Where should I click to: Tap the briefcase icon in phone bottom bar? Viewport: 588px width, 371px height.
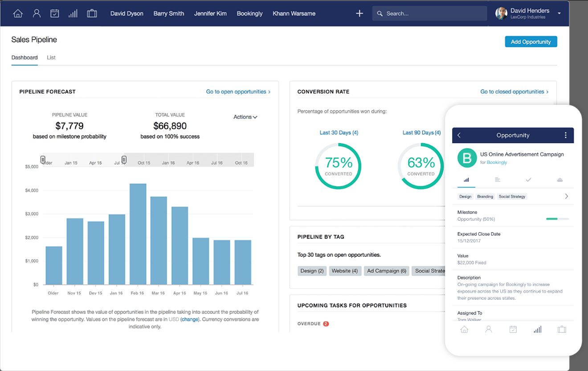pos(562,330)
